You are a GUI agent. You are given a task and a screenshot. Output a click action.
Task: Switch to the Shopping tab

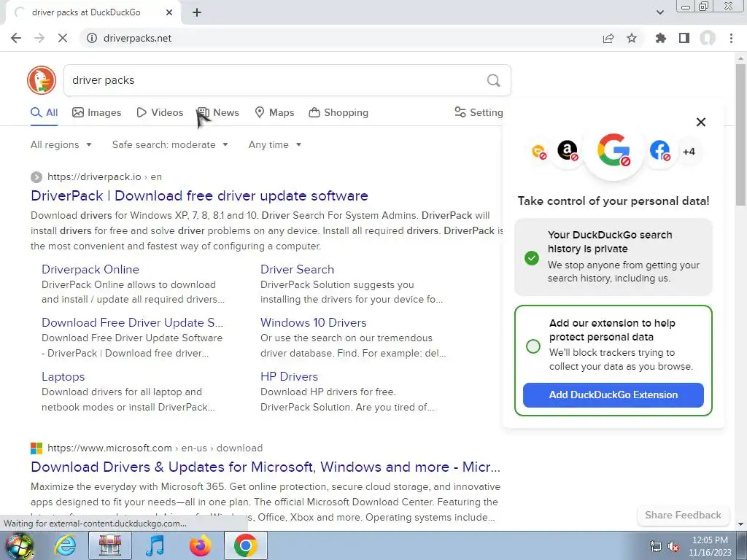(338, 112)
